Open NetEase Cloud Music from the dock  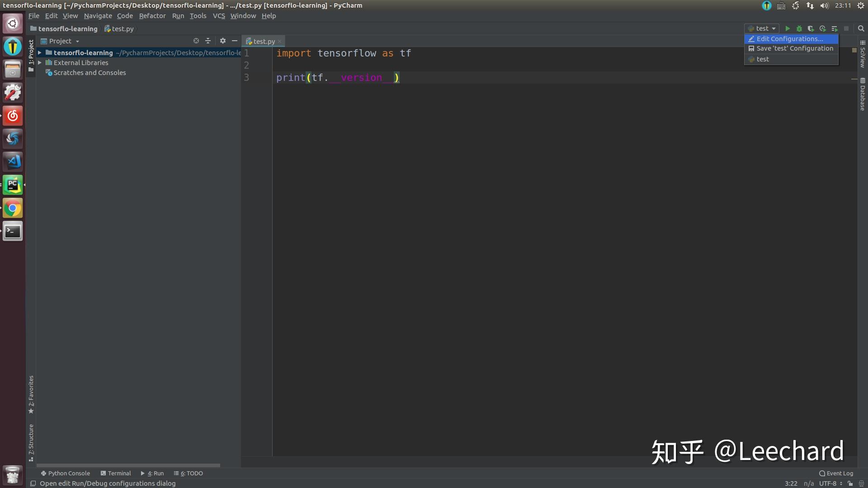13,116
